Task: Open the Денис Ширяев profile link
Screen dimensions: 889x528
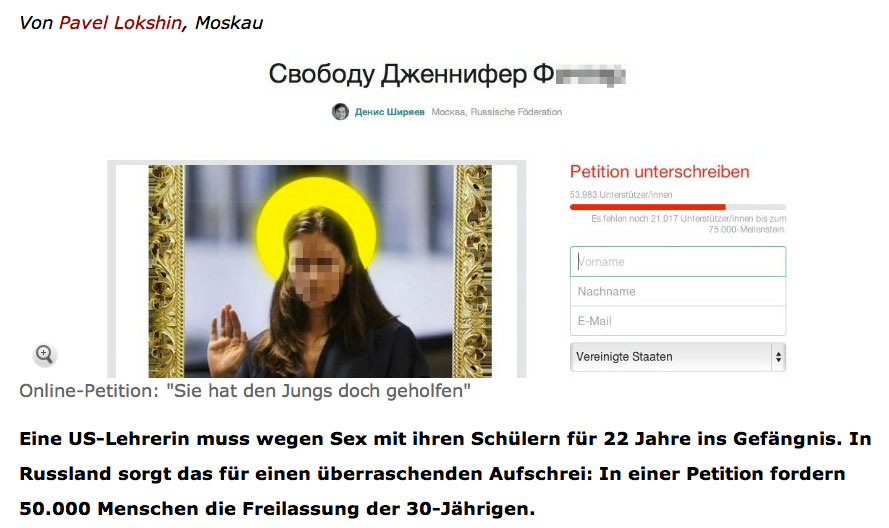Action: pyautogui.click(x=390, y=112)
